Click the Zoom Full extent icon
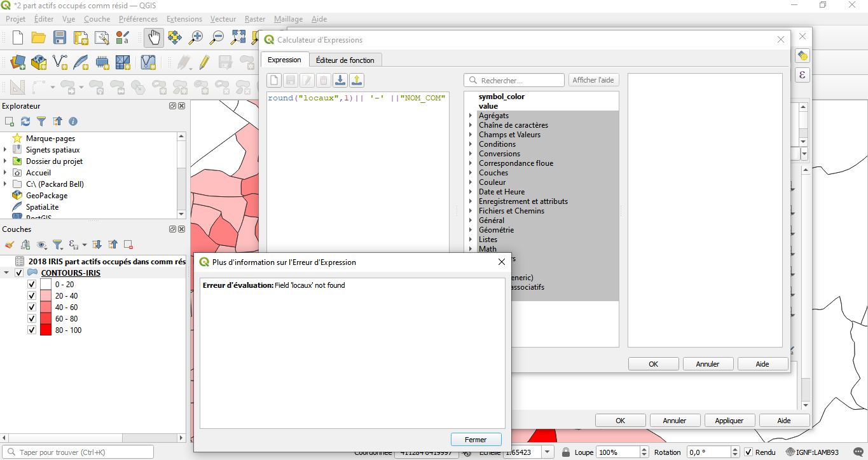The height and width of the screenshot is (460, 868). 238,37
